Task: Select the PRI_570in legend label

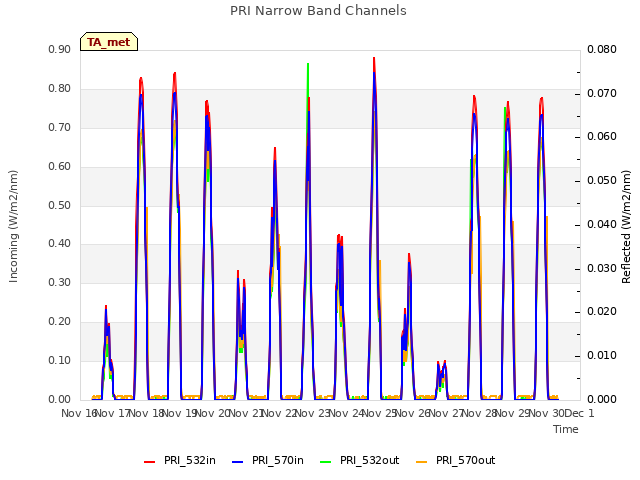Action: pos(278,460)
